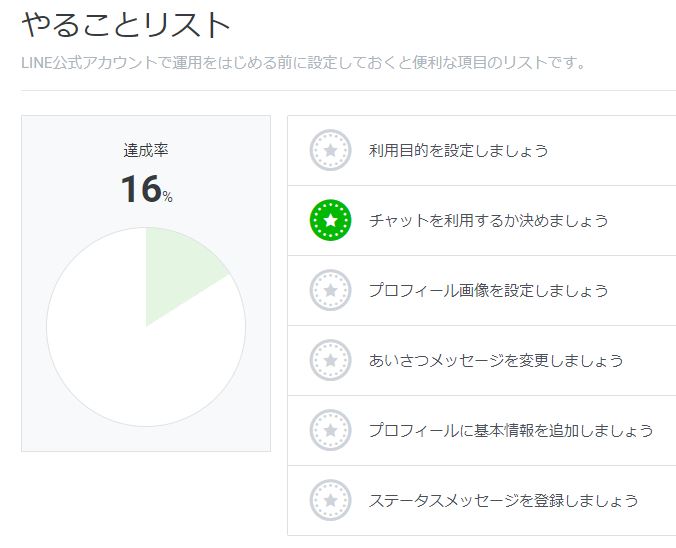Viewport: 676px width, 548px height.
Task: Select the プロフィール画像を設定しましょう text
Action: (x=488, y=291)
